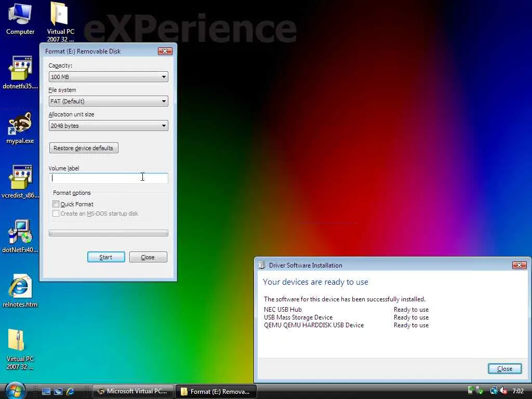
Task: Select the Virtual PC 2007 zip archive at the bottom of the desktop
Action: (20, 349)
